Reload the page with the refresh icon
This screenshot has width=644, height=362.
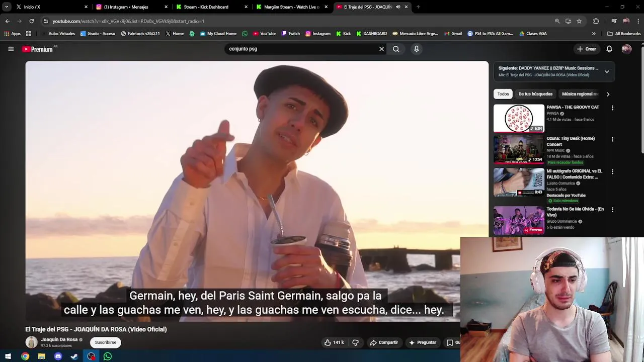pyautogui.click(x=31, y=21)
